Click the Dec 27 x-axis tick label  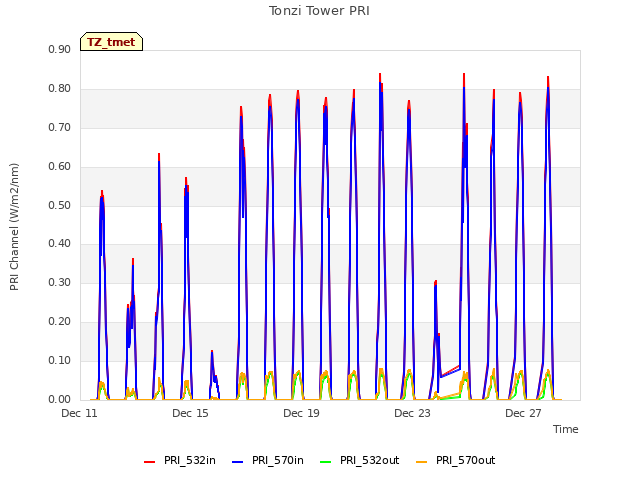[524, 413]
